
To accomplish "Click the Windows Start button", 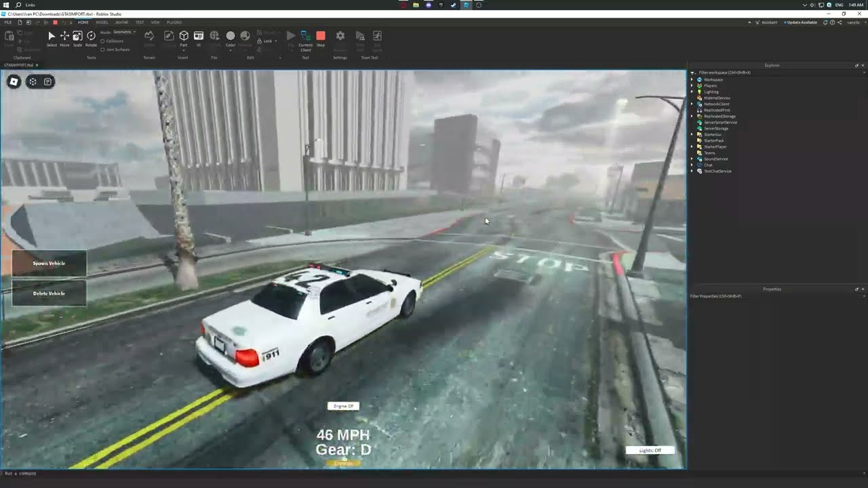I will pos(5,5).
